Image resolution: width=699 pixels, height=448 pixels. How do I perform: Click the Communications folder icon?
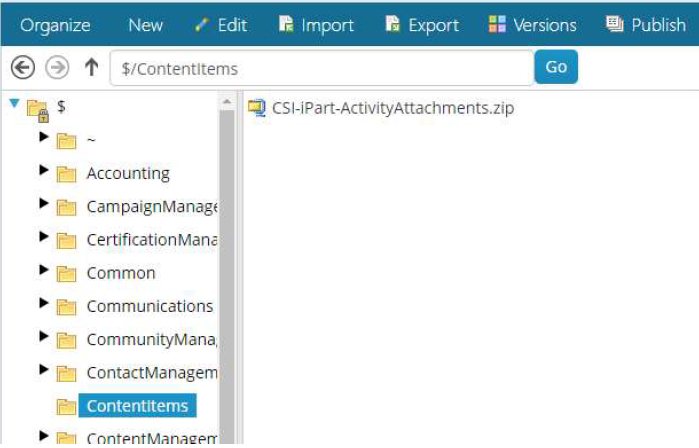click(67, 307)
